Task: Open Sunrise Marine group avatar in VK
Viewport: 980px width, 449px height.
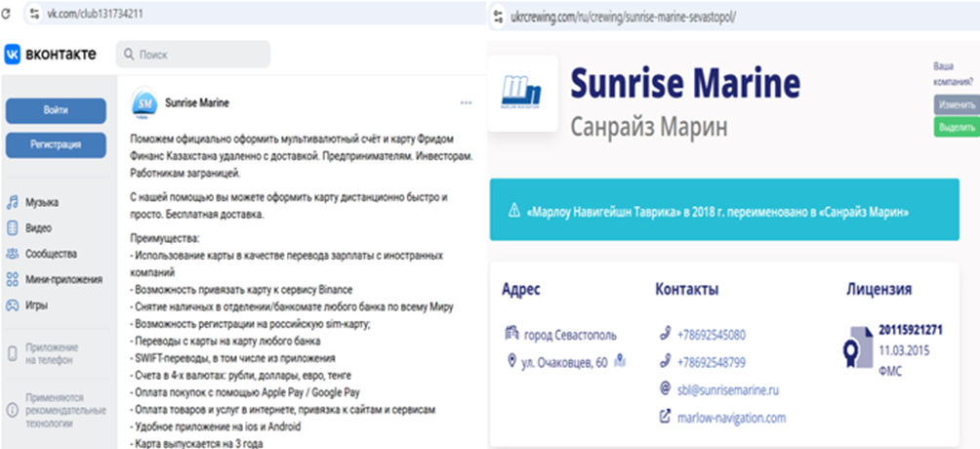Action: [x=144, y=102]
